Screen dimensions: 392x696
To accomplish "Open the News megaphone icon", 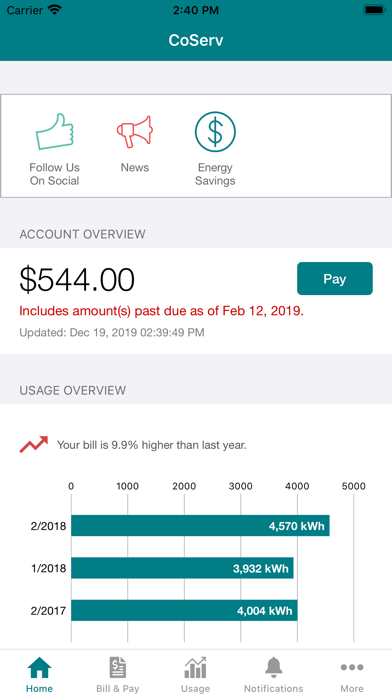I will 135,131.
